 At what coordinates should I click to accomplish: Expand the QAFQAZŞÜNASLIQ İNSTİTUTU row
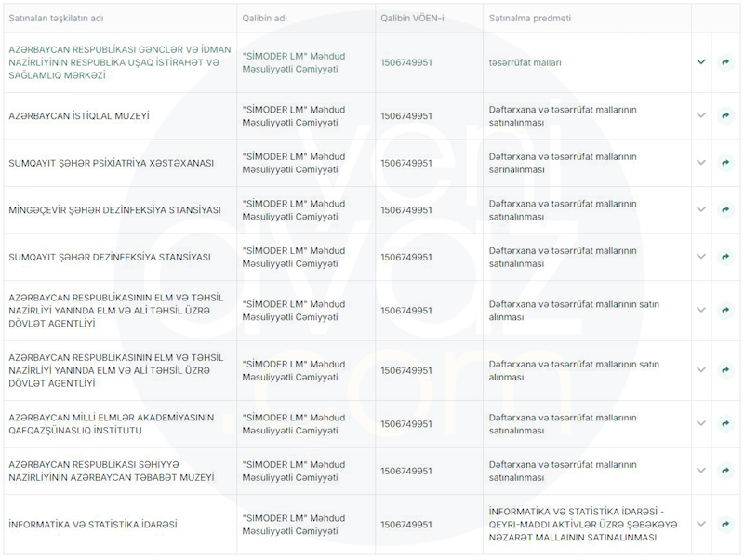(x=701, y=423)
